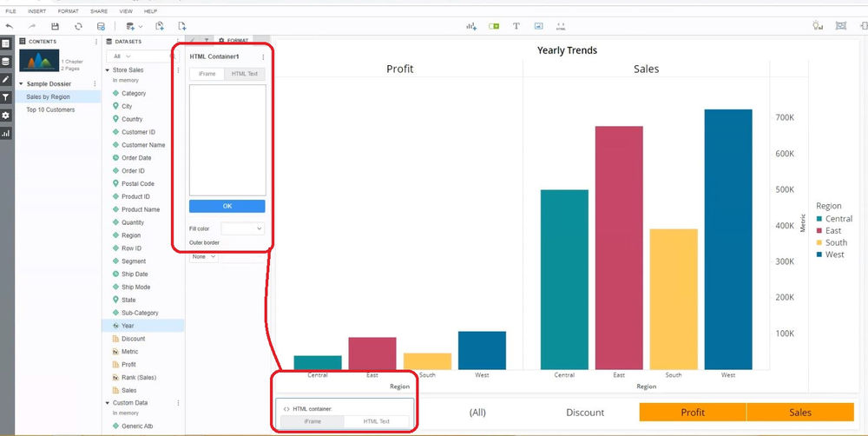This screenshot has height=436, width=868.
Task: Insert HTML container from toolbar icon
Action: (x=561, y=26)
